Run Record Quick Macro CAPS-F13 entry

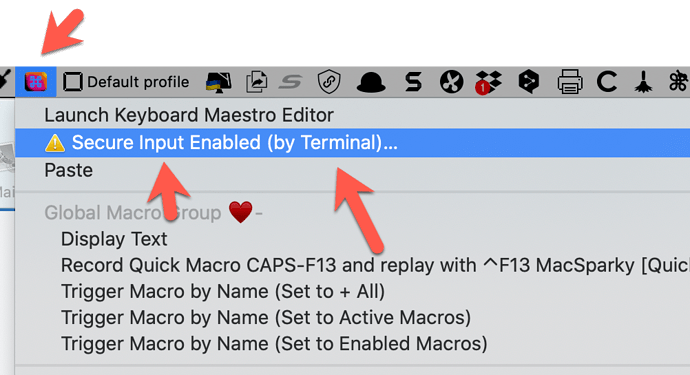click(x=352, y=265)
